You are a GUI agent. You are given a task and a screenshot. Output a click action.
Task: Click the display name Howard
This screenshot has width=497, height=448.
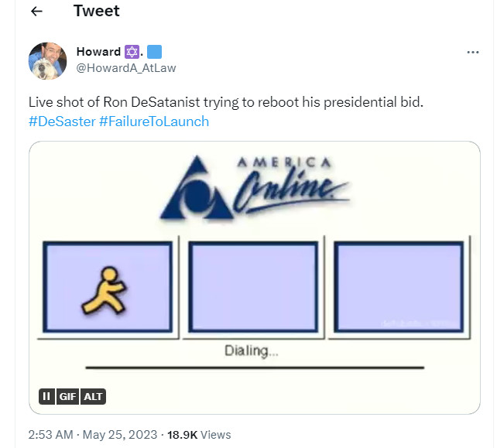pos(98,52)
